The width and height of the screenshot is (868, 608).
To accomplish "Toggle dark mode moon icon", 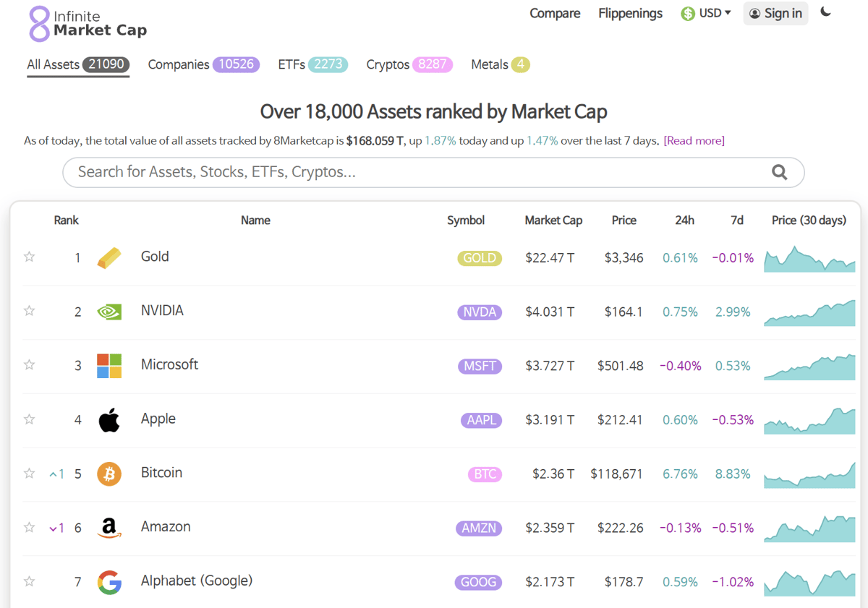I will [826, 12].
